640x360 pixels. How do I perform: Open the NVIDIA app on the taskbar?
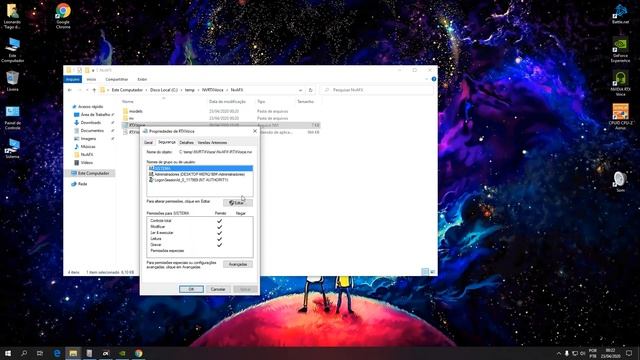122,353
